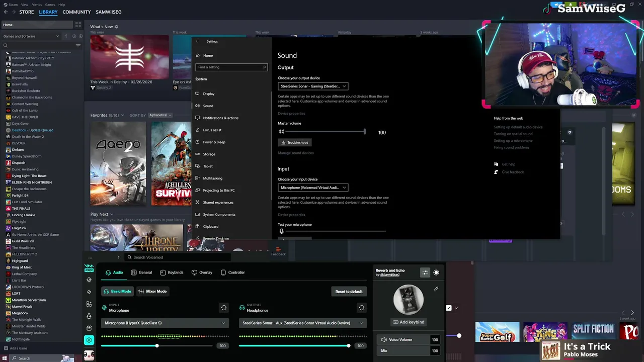Click Reset to default in Voicemod
644x362 pixels.
[349, 292]
